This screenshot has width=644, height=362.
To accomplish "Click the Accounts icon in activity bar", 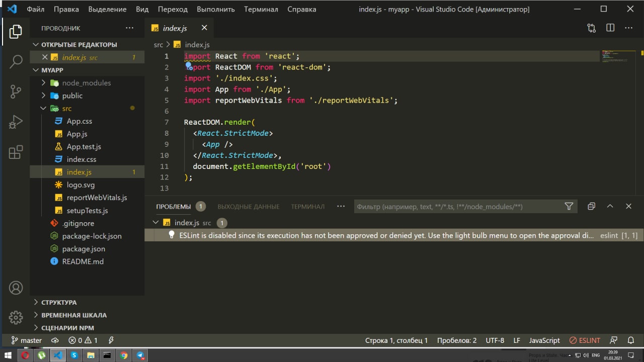I will (16, 288).
